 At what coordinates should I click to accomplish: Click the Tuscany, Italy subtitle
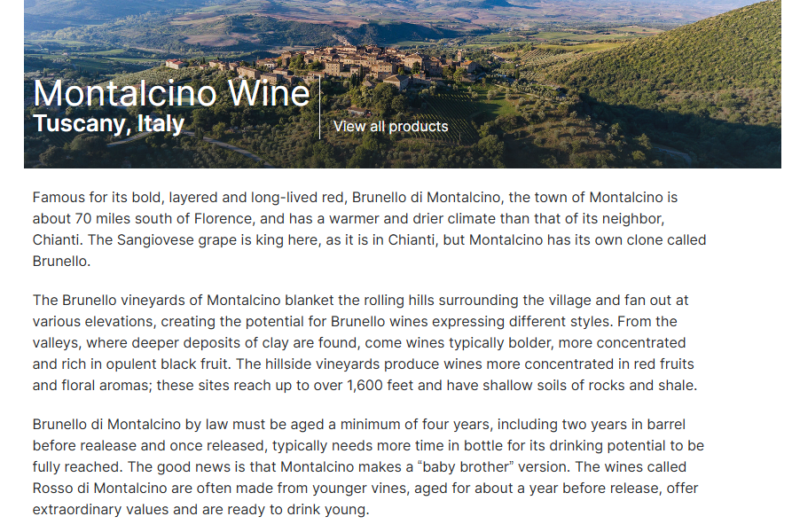pyautogui.click(x=108, y=123)
